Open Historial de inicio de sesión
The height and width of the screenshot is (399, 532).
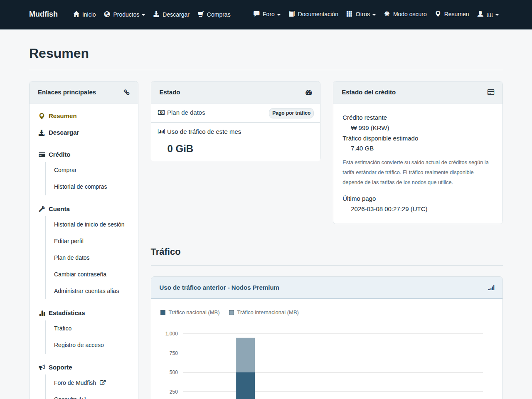[x=89, y=224]
